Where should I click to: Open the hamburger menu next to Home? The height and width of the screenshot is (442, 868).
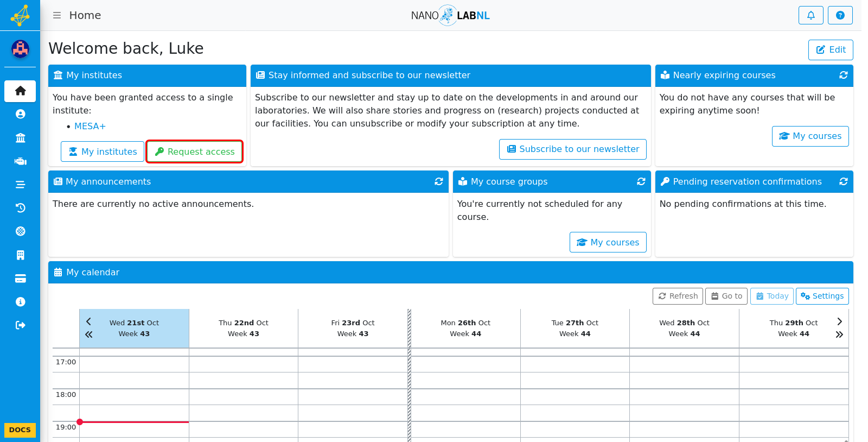[57, 15]
